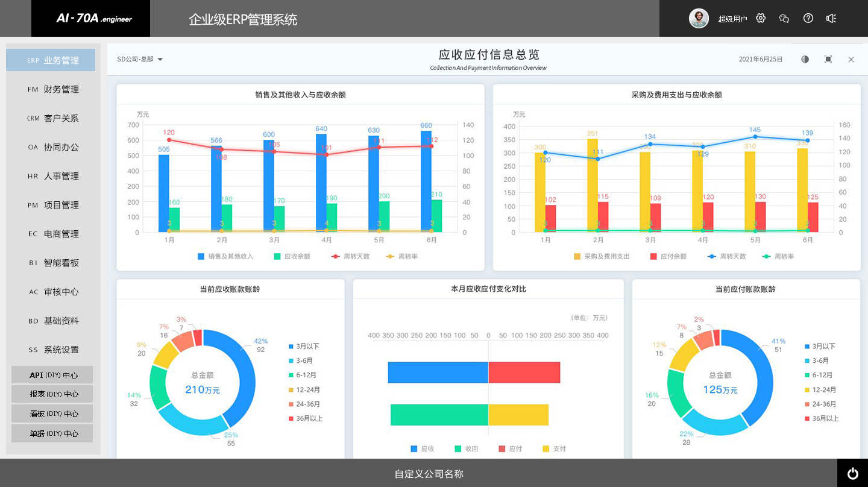868x487 pixels.
Task: Click the speaker announcement icon
Action: click(x=831, y=18)
